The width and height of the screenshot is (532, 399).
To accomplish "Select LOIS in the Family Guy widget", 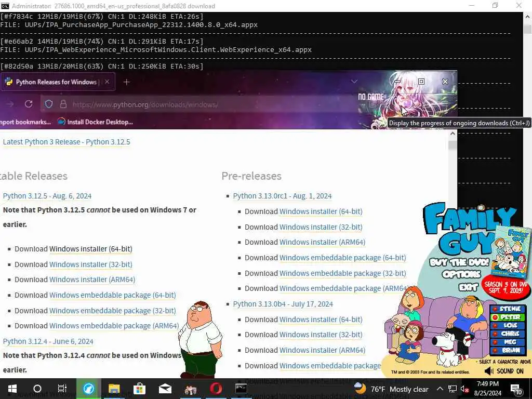I will (x=507, y=325).
